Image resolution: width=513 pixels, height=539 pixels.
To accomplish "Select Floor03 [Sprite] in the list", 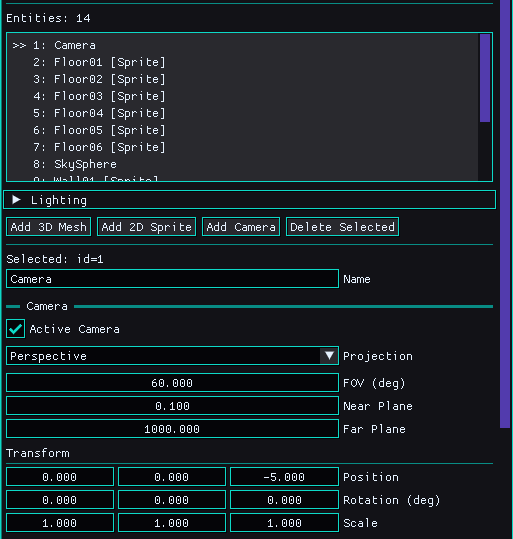I will (x=242, y=96).
